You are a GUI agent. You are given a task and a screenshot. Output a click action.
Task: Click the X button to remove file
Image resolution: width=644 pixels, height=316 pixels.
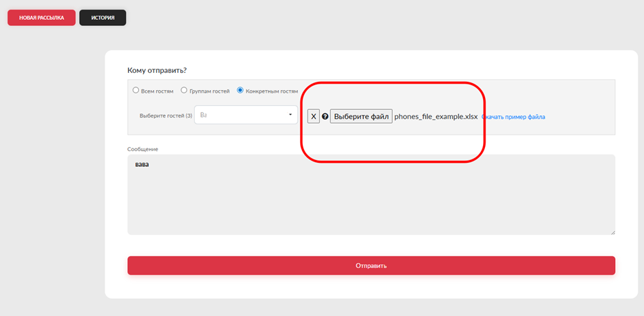(314, 117)
